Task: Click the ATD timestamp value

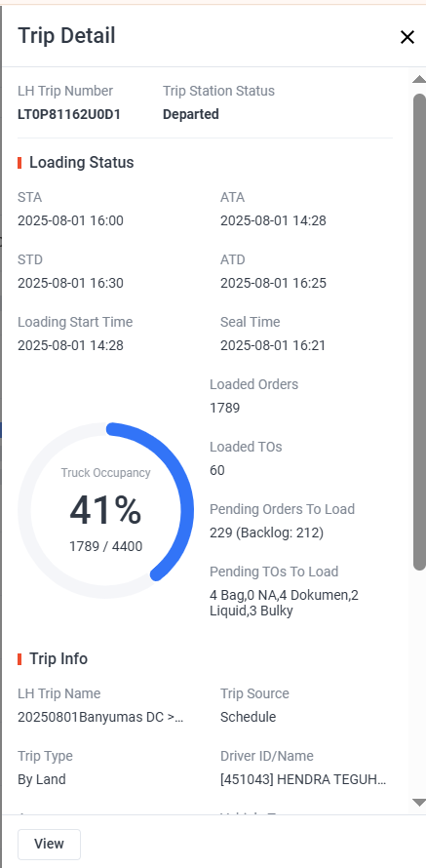Action: pyautogui.click(x=273, y=284)
